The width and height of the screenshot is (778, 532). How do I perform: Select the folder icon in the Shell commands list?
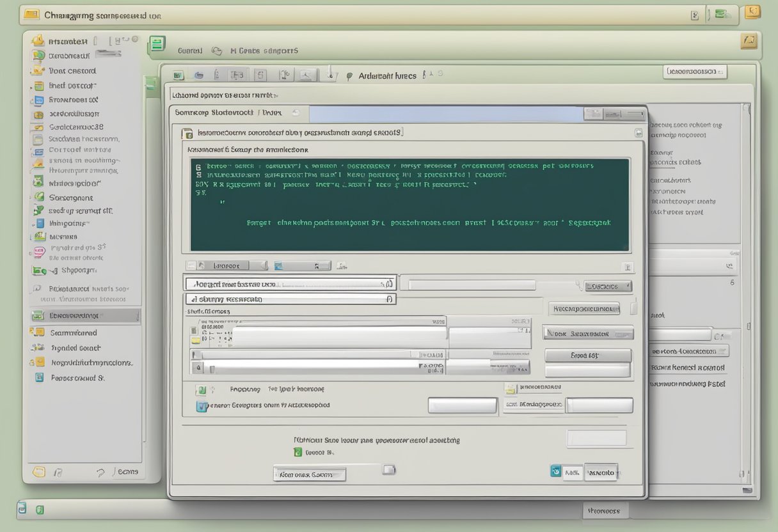coord(194,339)
